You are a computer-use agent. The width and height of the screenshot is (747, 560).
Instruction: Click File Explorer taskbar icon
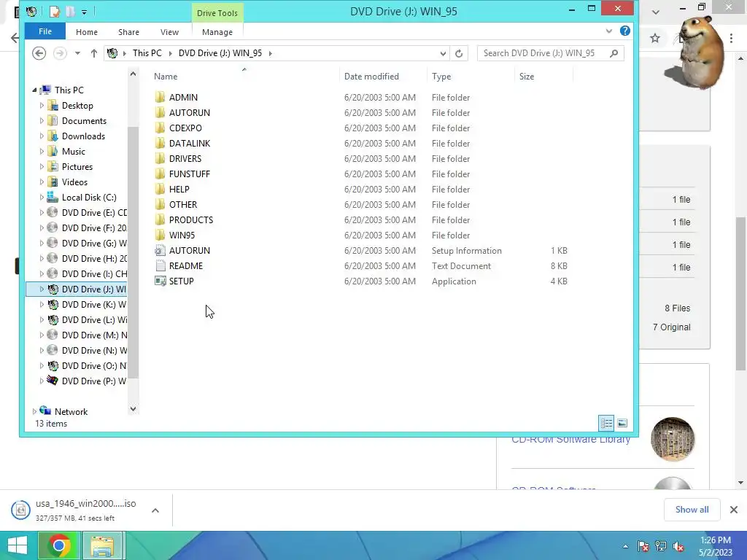pos(103,545)
